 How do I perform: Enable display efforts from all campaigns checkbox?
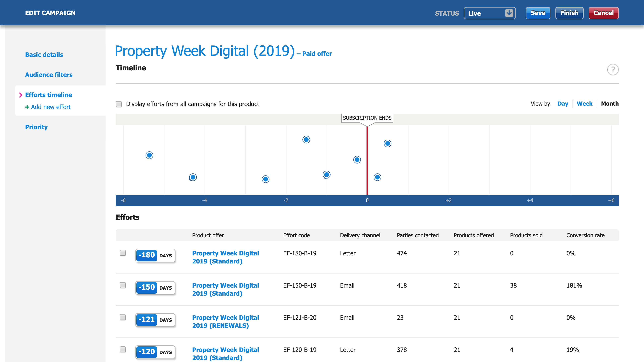point(119,104)
